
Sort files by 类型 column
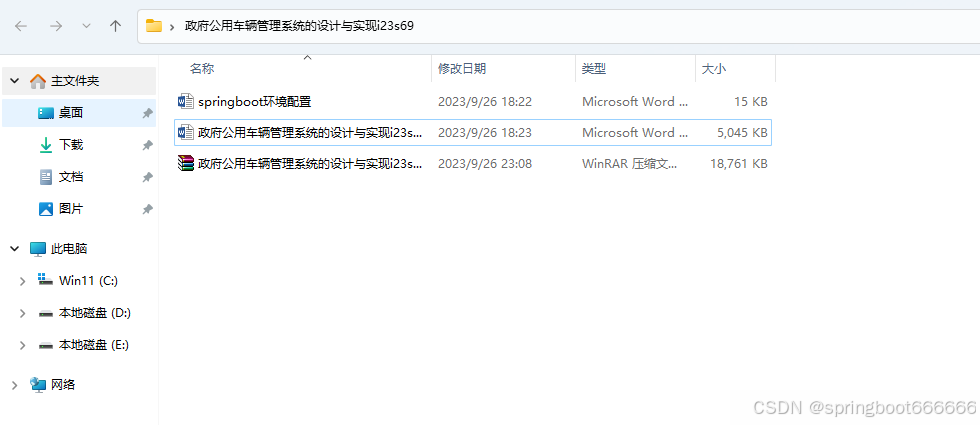tap(594, 69)
